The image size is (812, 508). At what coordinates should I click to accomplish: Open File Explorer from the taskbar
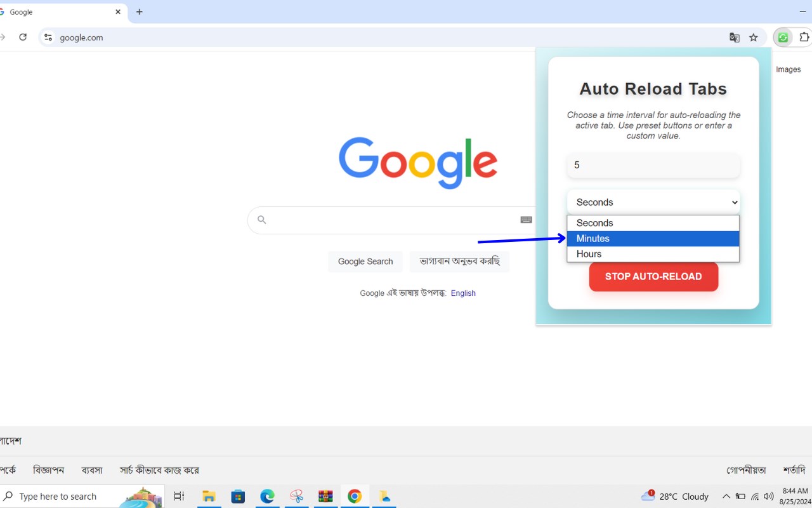[209, 497]
